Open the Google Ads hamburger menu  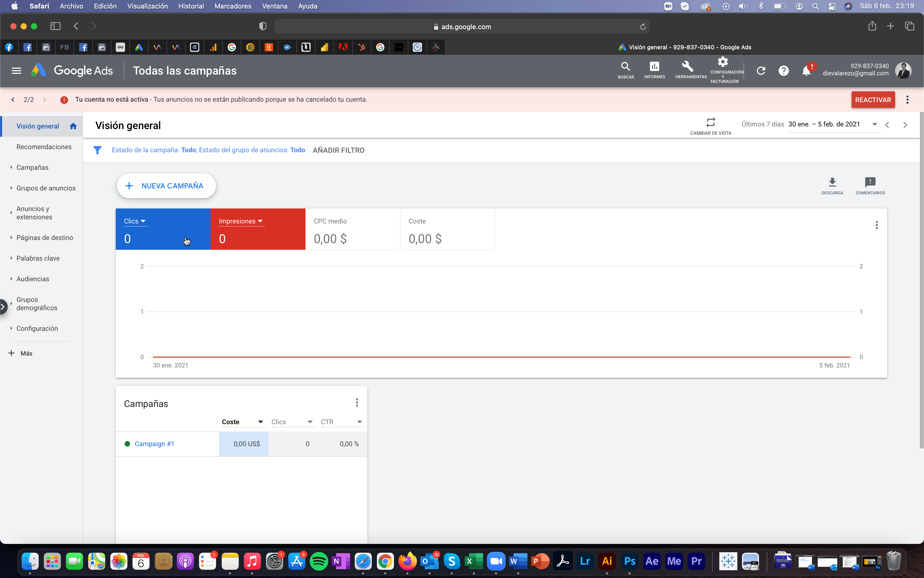pyautogui.click(x=16, y=71)
